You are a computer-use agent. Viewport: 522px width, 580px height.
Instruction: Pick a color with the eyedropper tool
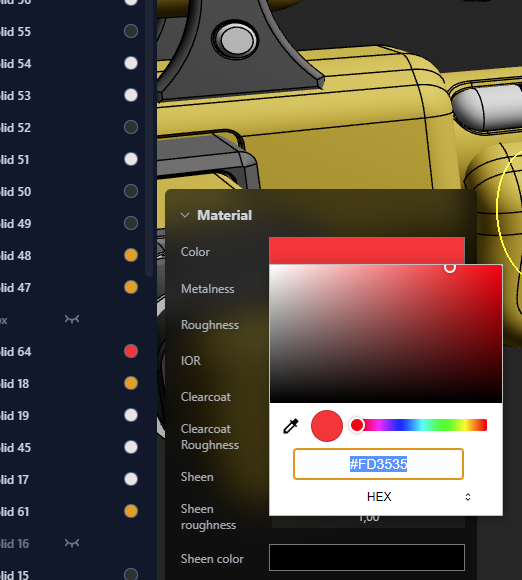point(291,426)
